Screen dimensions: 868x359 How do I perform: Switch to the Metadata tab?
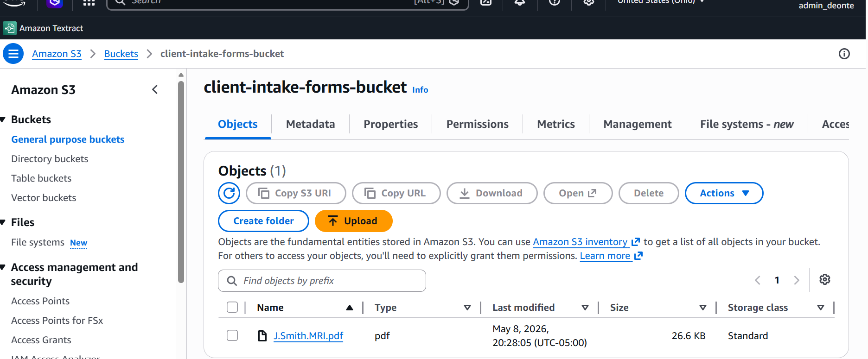click(x=311, y=124)
